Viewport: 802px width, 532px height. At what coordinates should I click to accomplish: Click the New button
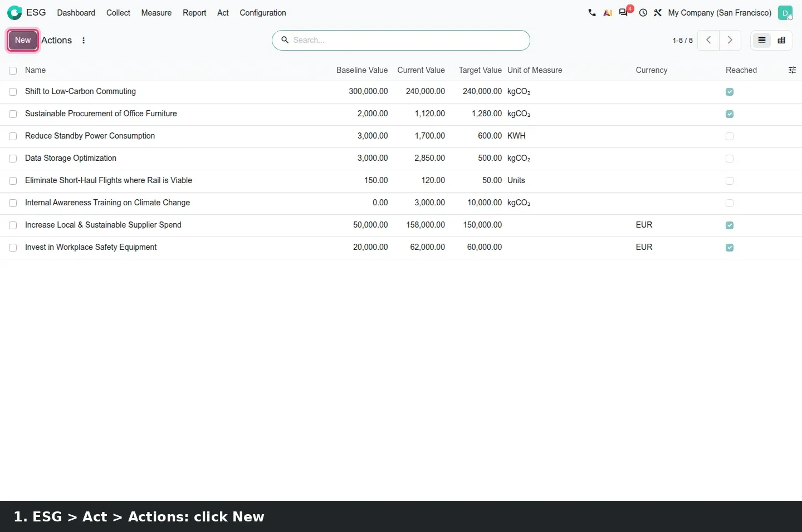23,40
